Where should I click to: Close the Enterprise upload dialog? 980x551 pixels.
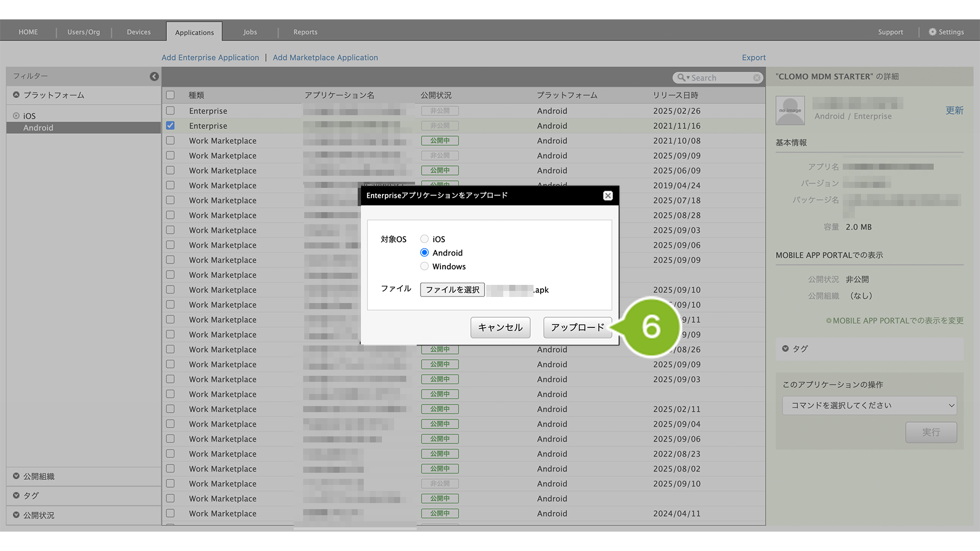pos(607,196)
